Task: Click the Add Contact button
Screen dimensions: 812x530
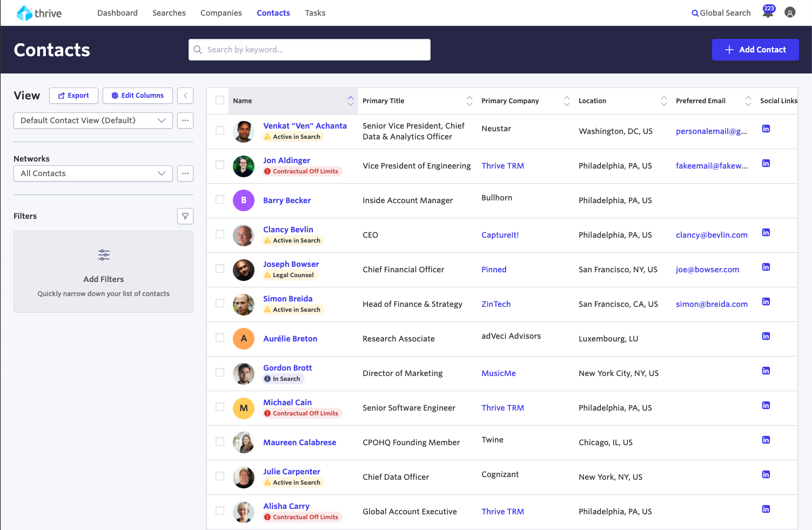Action: point(755,50)
